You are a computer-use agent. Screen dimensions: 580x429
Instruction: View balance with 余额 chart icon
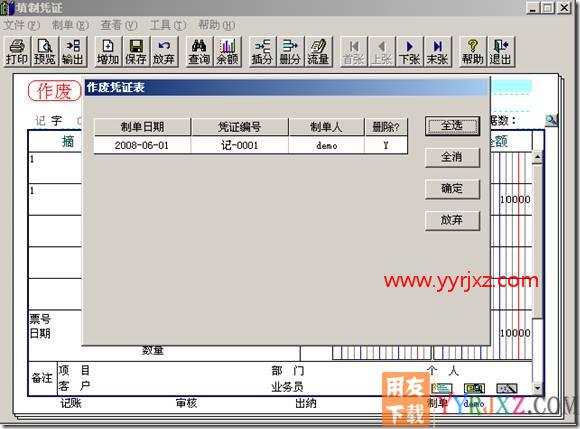tap(227, 52)
